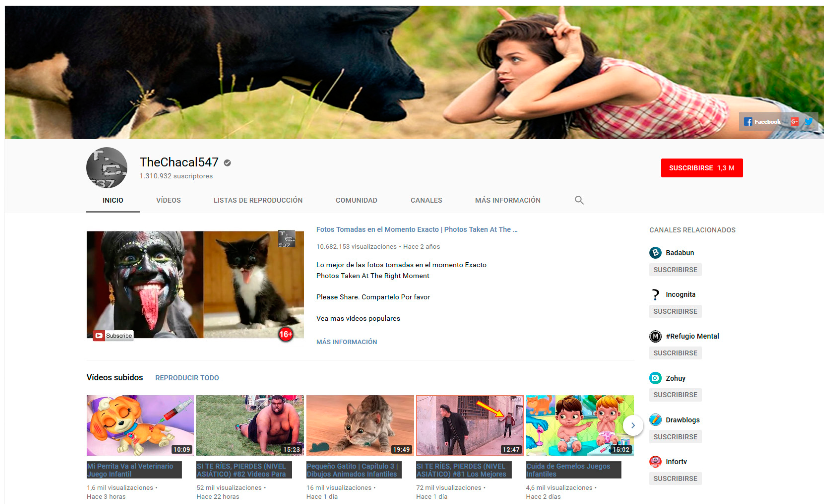The image size is (829, 504).
Task: Click REPRODUCIR TODO link
Action: click(187, 378)
